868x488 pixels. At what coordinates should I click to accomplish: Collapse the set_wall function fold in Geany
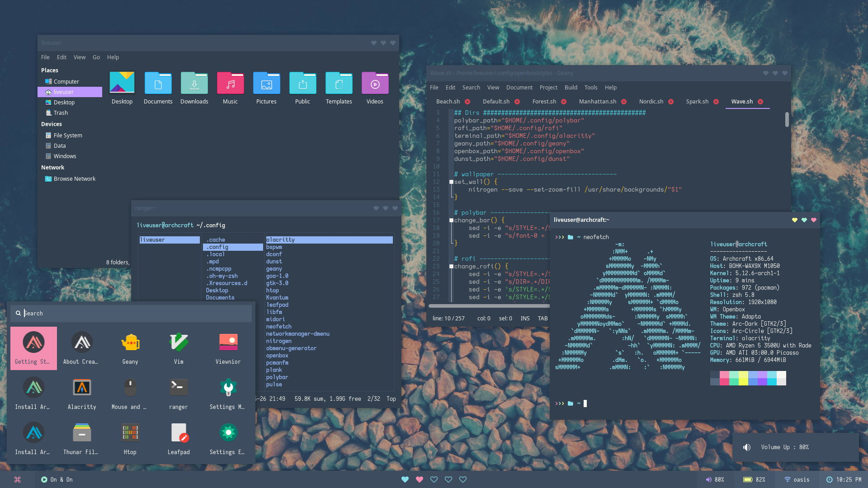(x=451, y=182)
